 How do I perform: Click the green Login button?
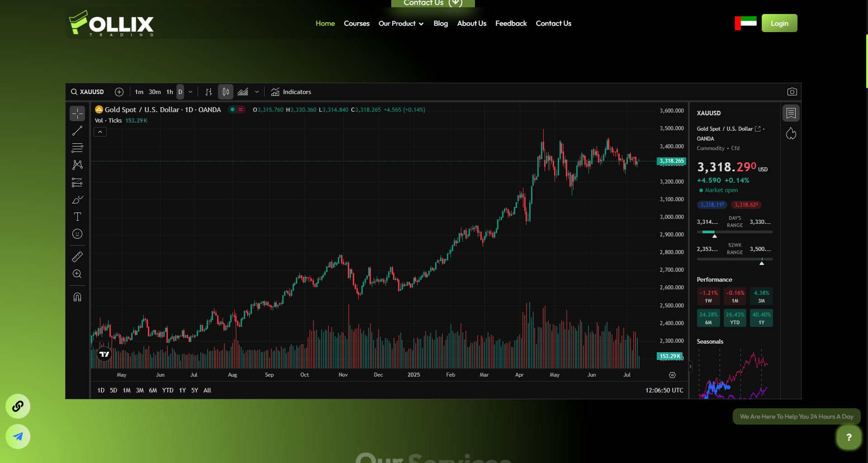(x=779, y=23)
